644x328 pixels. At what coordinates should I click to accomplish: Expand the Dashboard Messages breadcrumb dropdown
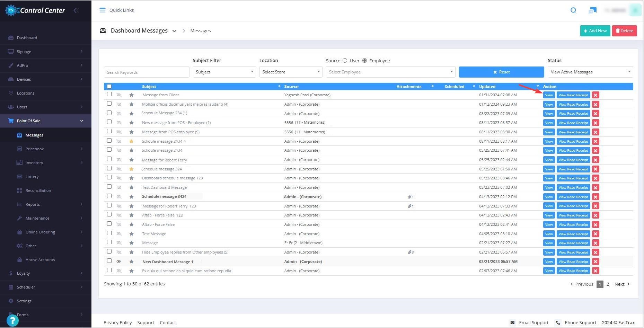(174, 31)
